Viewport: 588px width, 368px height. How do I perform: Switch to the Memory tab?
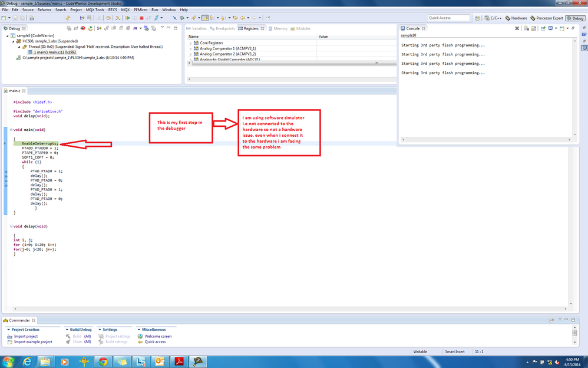pos(278,28)
